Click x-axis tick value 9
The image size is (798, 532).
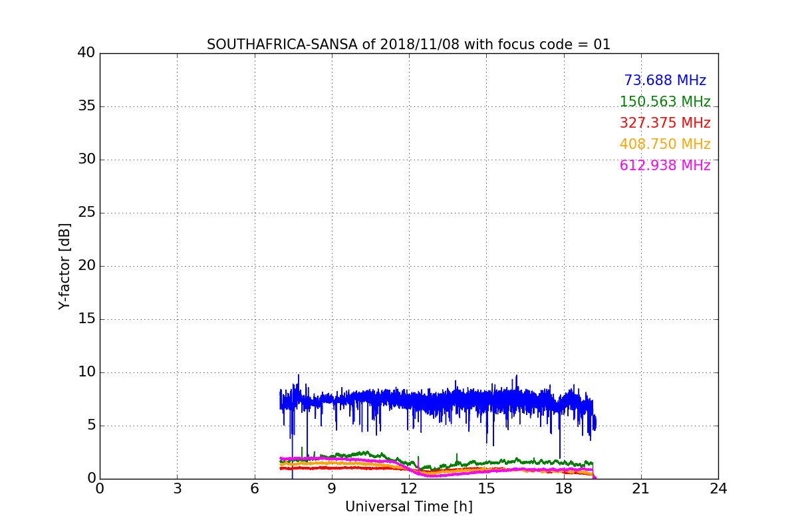(332, 489)
